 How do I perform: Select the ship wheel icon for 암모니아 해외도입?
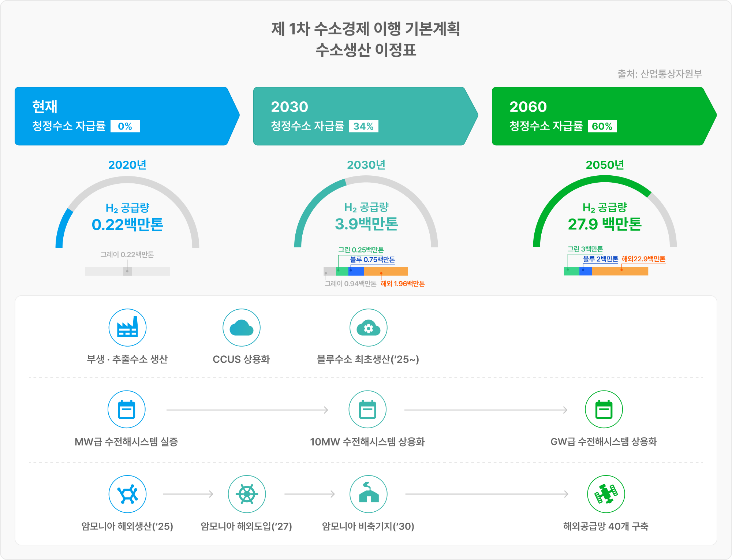[247, 494]
